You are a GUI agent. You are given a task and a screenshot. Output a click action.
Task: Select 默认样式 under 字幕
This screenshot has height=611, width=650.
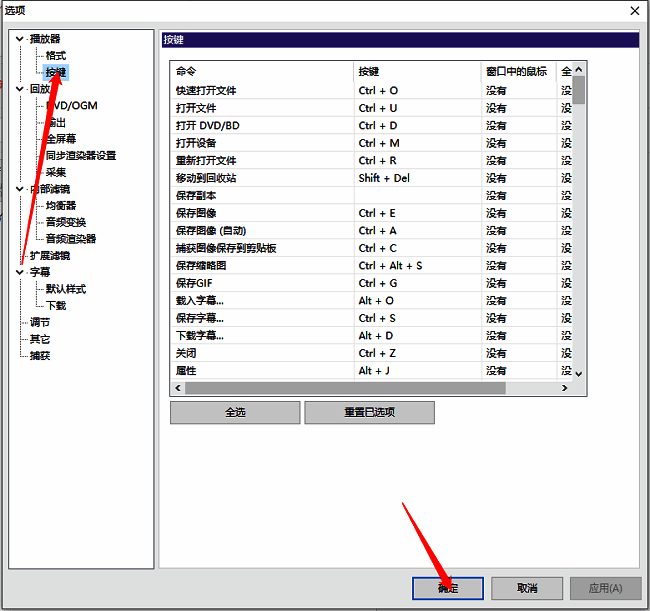pyautogui.click(x=65, y=289)
